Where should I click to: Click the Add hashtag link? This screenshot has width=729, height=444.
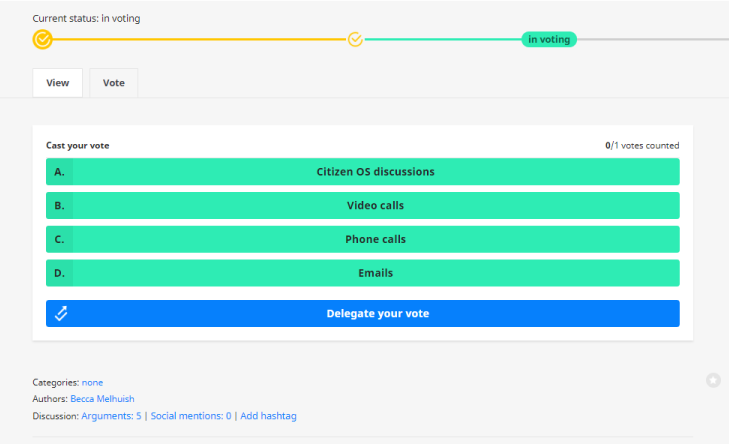269,416
